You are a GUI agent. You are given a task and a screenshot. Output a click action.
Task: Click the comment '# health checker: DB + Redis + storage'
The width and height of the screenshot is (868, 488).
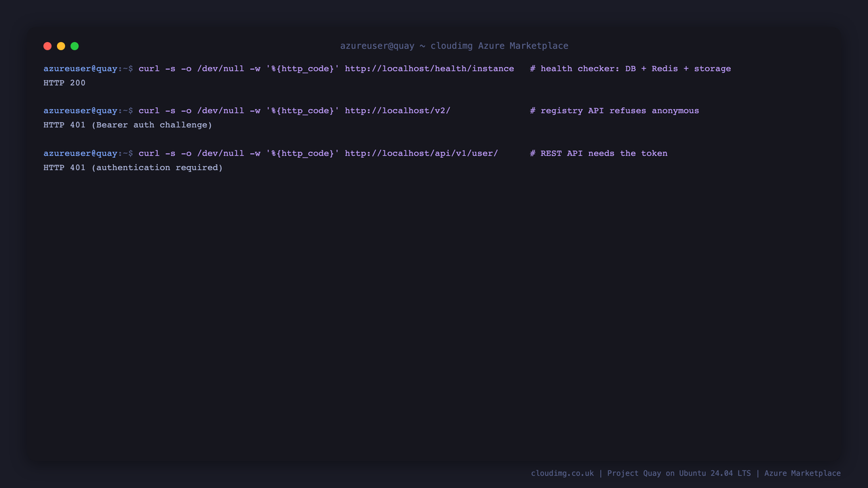click(x=631, y=68)
